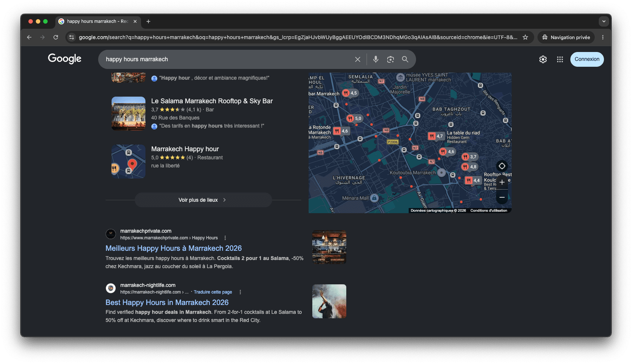This screenshot has height=364, width=632.
Task: Select the 4,8 rated map pin
Action: (x=469, y=167)
